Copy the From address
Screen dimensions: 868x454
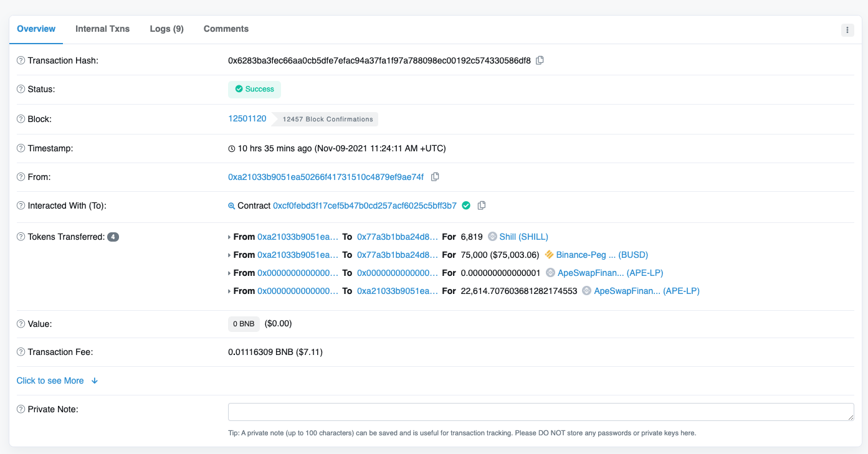coord(435,177)
